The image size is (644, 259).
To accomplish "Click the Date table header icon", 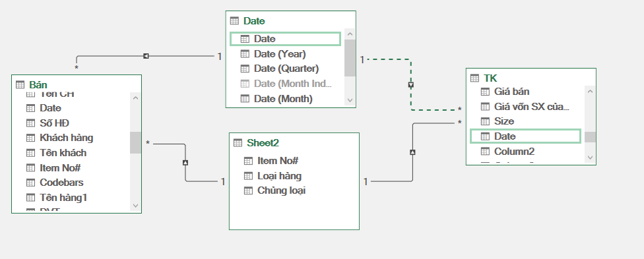I will pos(234,21).
